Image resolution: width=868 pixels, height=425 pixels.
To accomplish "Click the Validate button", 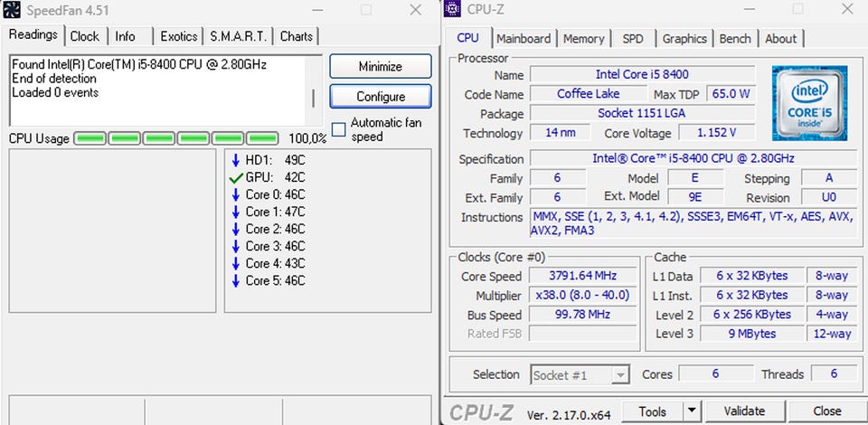I will tap(744, 411).
